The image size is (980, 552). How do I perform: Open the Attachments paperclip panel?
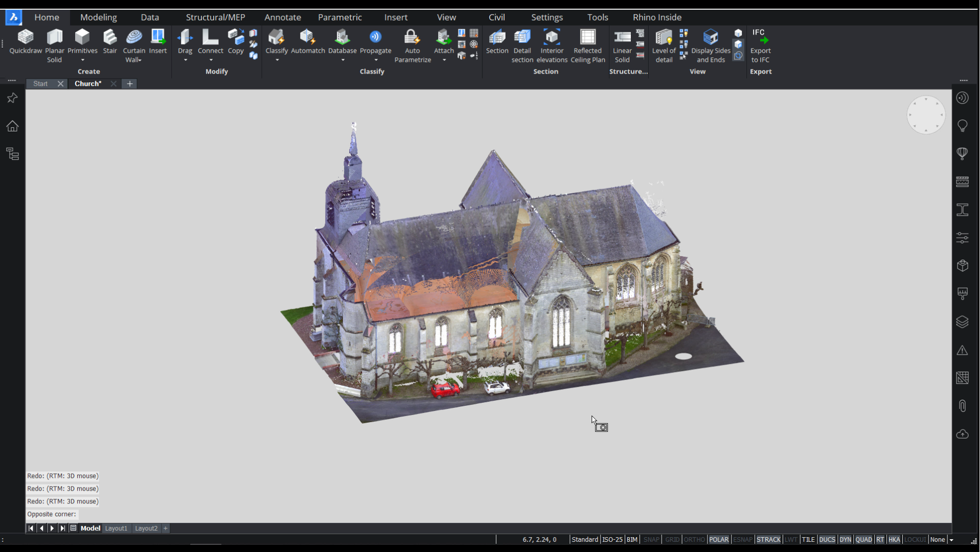[962, 406]
